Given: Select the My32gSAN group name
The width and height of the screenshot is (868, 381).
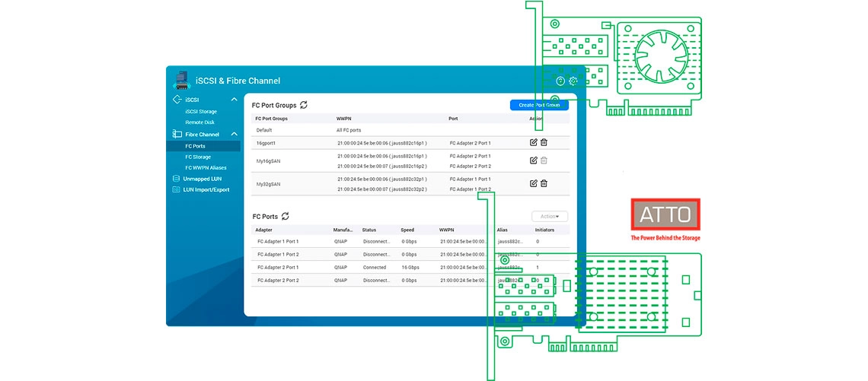Looking at the screenshot, I should point(268,183).
